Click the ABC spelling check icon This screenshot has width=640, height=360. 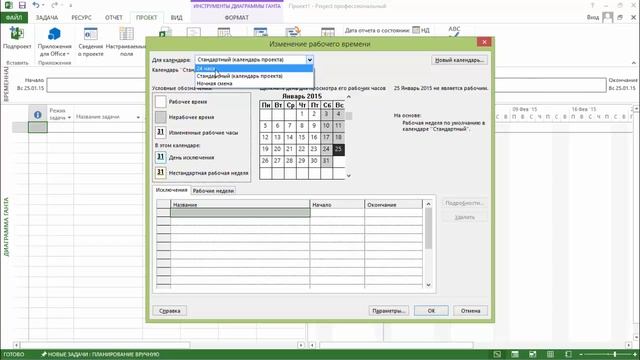(454, 31)
